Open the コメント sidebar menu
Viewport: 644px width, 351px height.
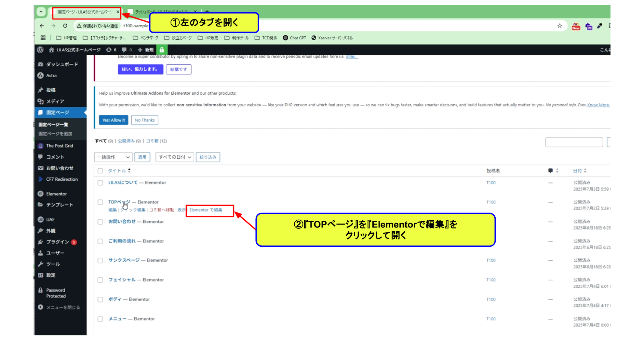[60, 157]
